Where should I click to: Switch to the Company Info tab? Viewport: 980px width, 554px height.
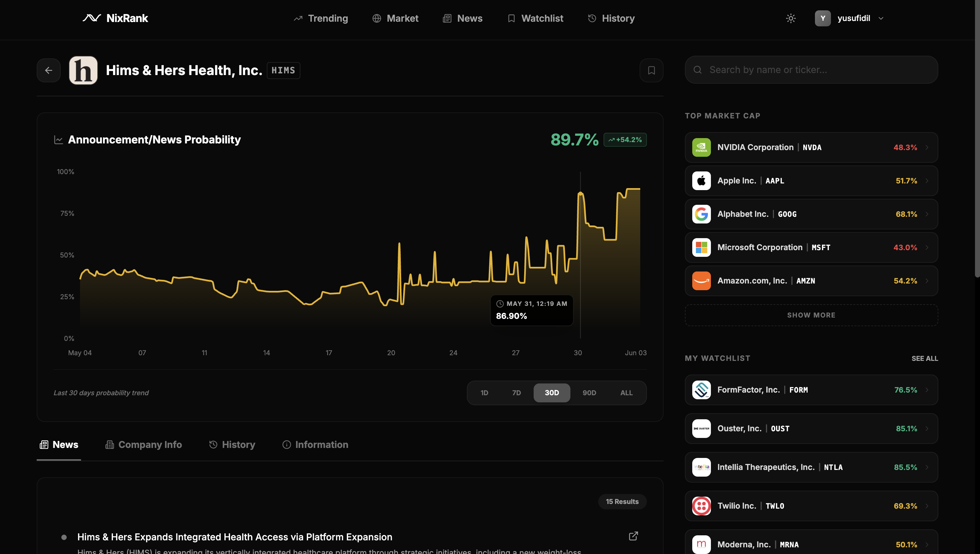pos(143,445)
